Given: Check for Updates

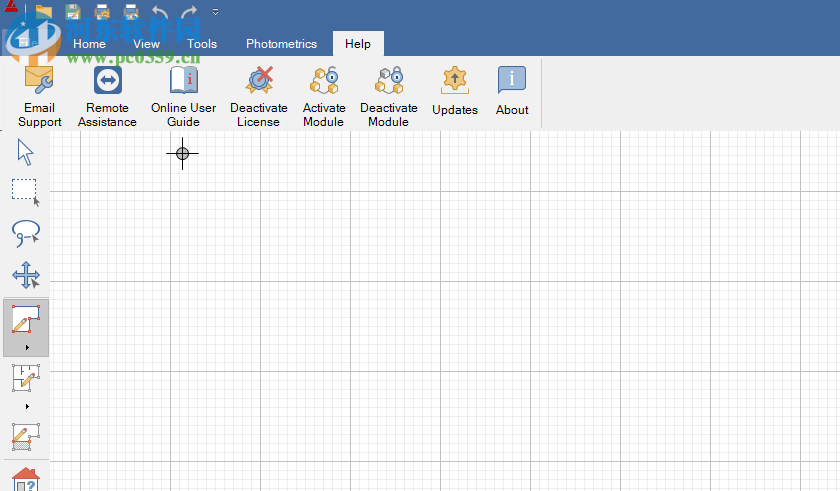Looking at the screenshot, I should tap(455, 91).
